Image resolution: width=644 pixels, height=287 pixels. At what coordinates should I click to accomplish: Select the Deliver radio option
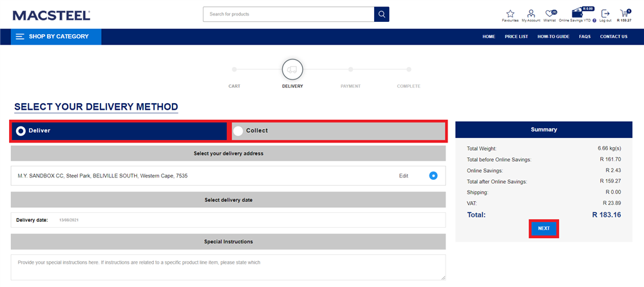pos(21,131)
